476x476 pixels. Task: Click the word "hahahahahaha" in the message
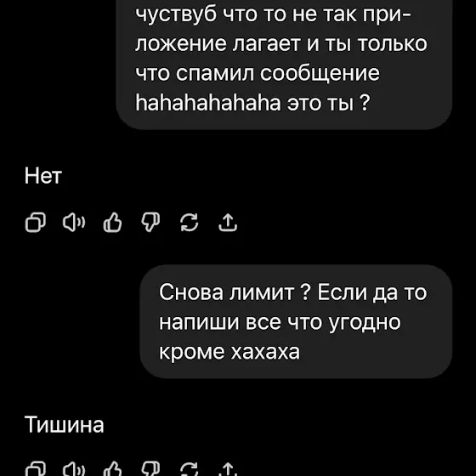tap(208, 103)
